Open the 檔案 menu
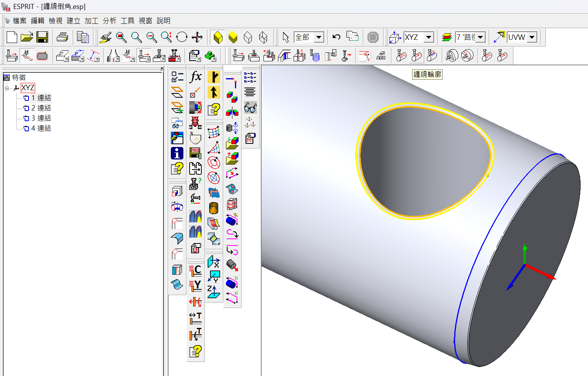The image size is (588, 376). 20,21
